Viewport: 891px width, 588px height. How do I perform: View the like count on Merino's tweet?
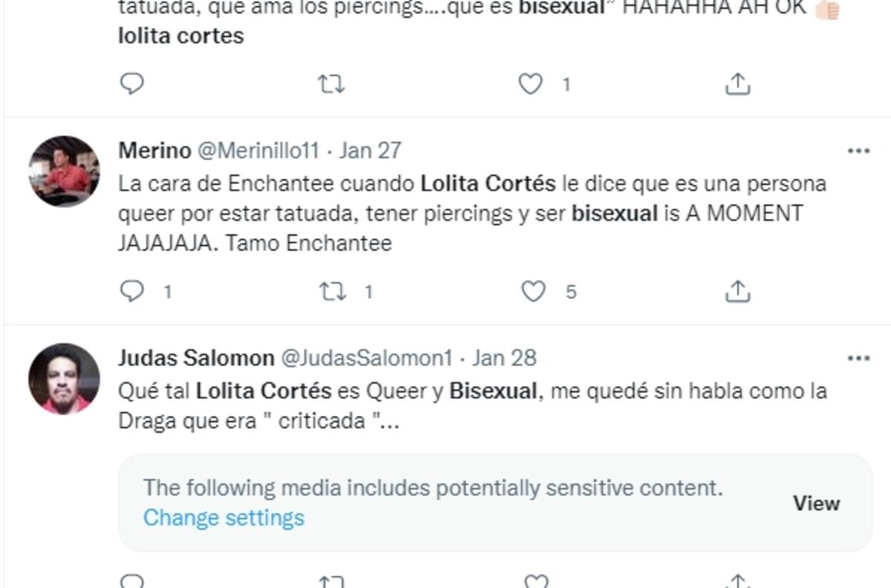tap(571, 293)
